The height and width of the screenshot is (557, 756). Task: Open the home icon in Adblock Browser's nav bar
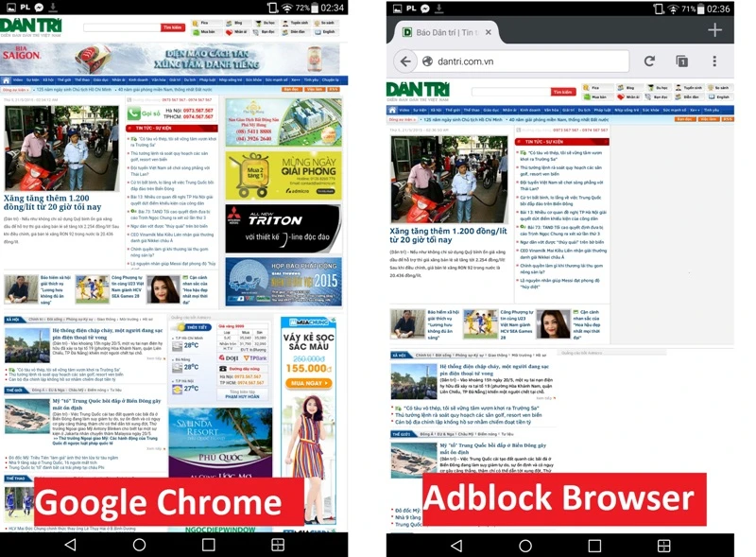[x=393, y=110]
